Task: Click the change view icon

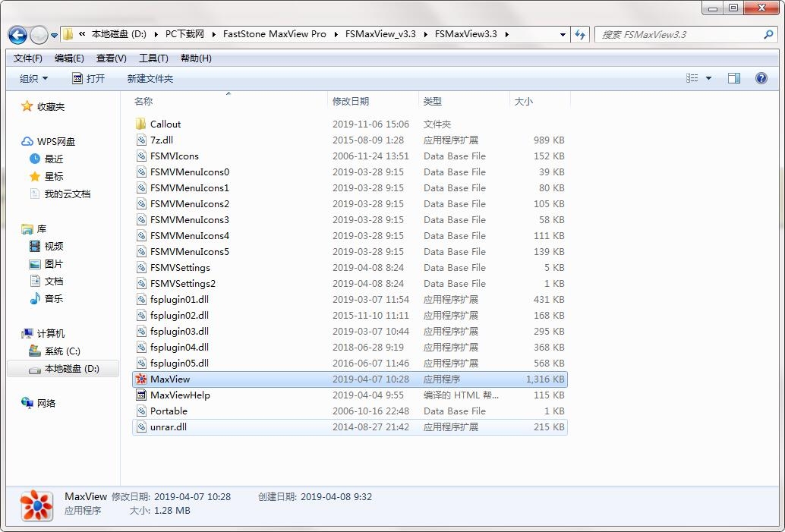Action: click(692, 78)
